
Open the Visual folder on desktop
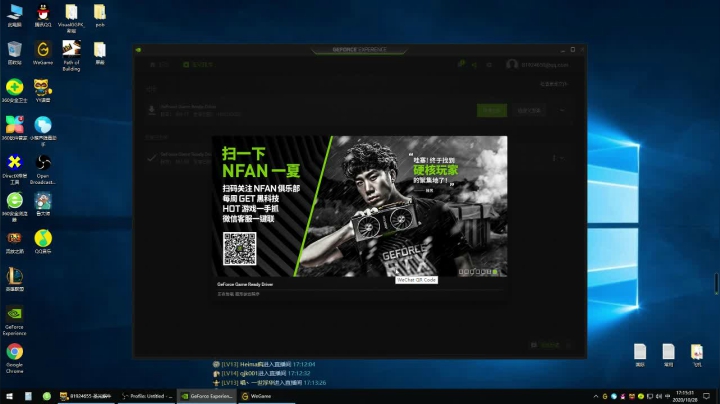(71, 18)
